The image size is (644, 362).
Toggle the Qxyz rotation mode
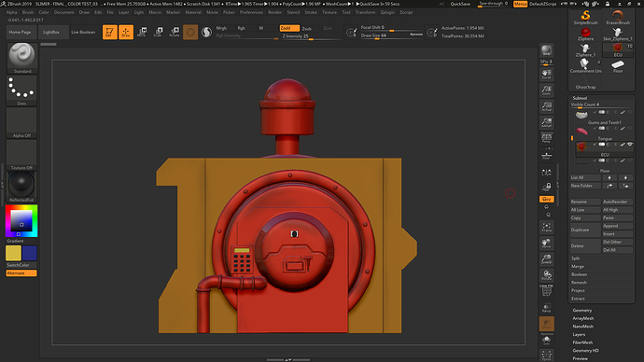(x=547, y=199)
